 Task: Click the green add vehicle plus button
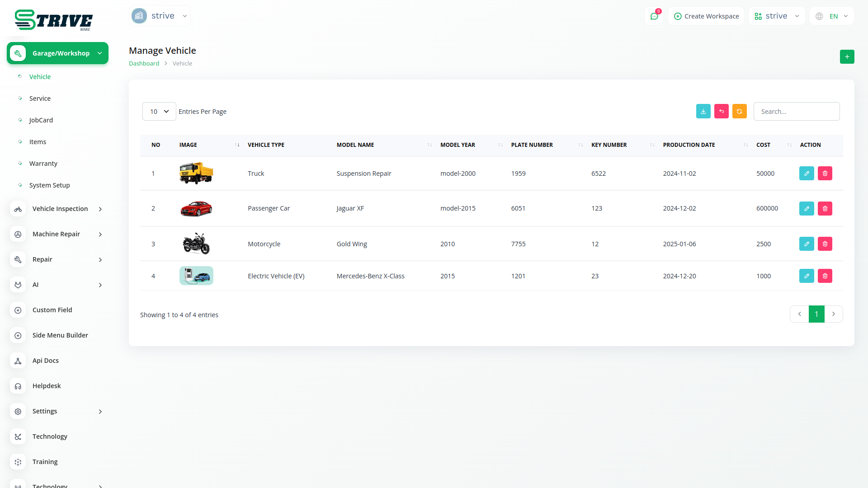(847, 56)
